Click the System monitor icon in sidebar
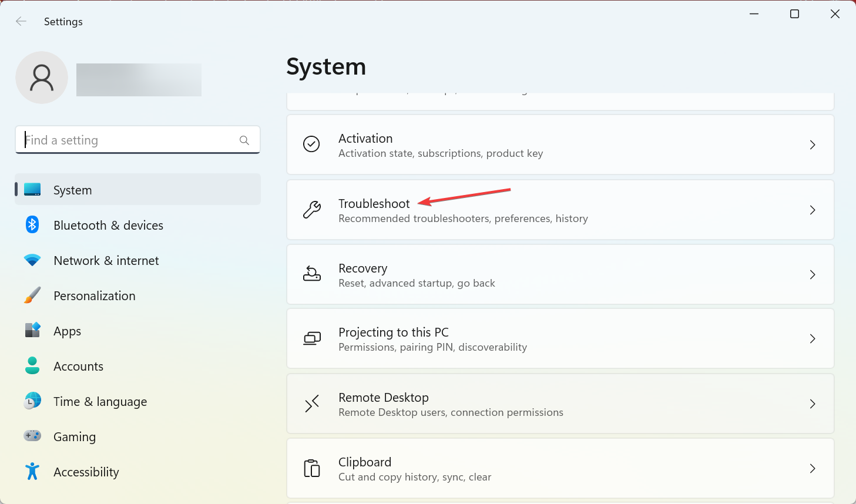Image resolution: width=856 pixels, height=504 pixels. [x=32, y=190]
